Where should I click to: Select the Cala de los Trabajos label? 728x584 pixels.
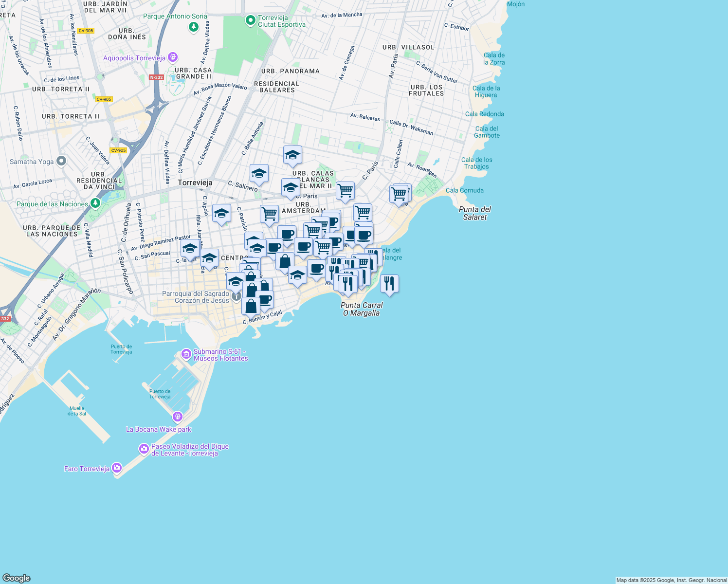[477, 163]
